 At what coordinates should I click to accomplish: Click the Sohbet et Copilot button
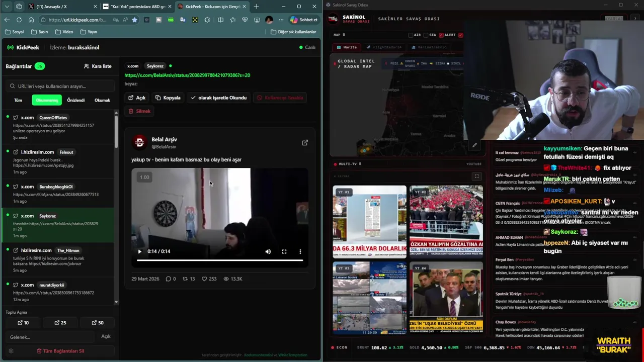[x=304, y=20]
